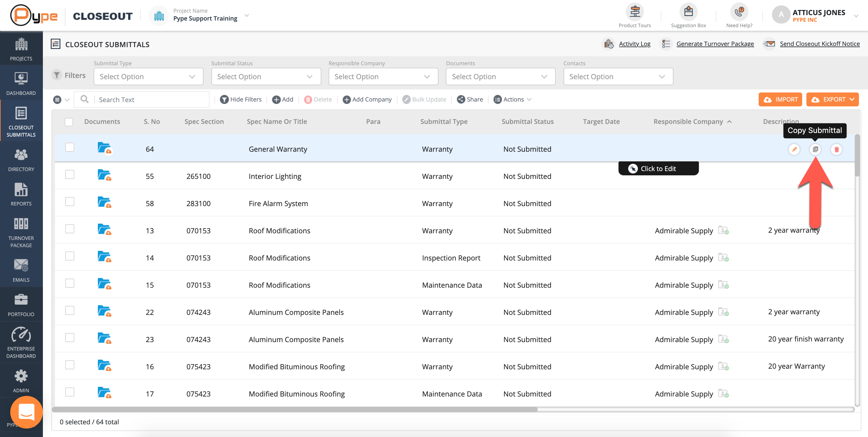868x437 pixels.
Task: Click the Generate Turnover Package link
Action: coord(715,44)
